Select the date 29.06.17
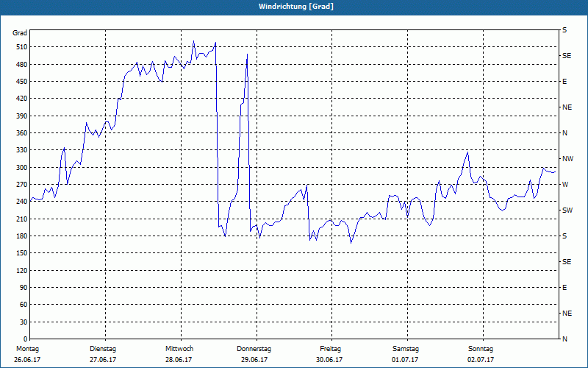This screenshot has height=368, width=588. (x=254, y=360)
